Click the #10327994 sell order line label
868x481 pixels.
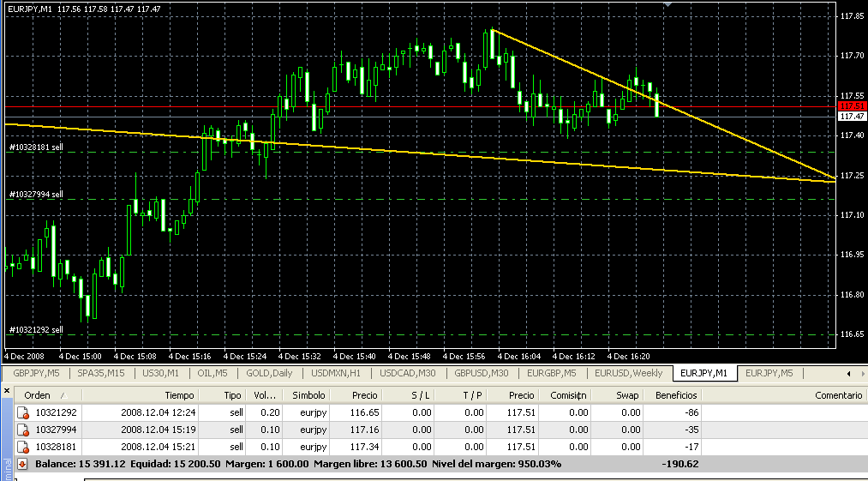pyautogui.click(x=36, y=195)
